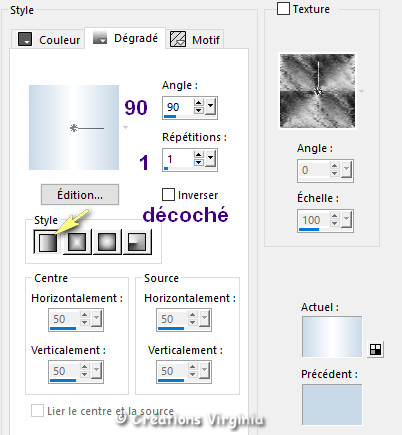The height and width of the screenshot is (435, 402).
Task: Click the Échelle field showing 100
Action: [314, 220]
